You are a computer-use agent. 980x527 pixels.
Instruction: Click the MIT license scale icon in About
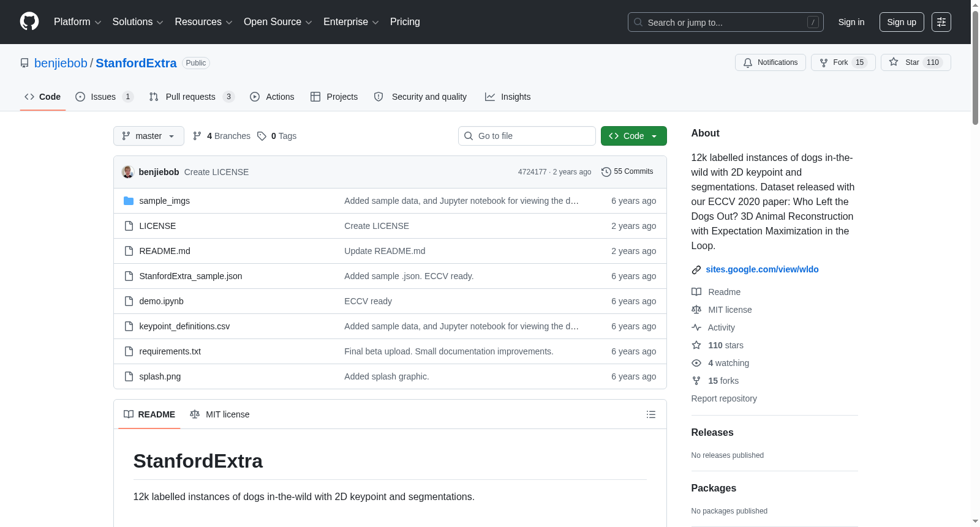[x=696, y=310]
